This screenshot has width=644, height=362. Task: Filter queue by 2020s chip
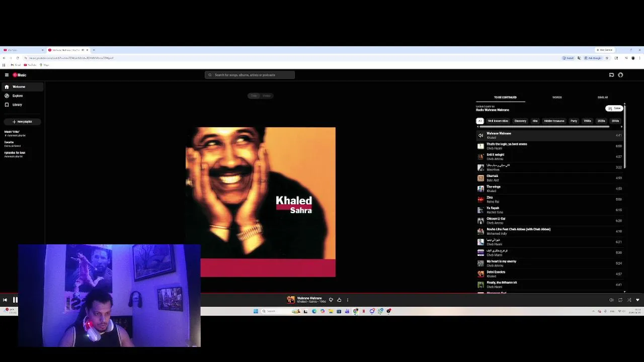click(x=601, y=121)
